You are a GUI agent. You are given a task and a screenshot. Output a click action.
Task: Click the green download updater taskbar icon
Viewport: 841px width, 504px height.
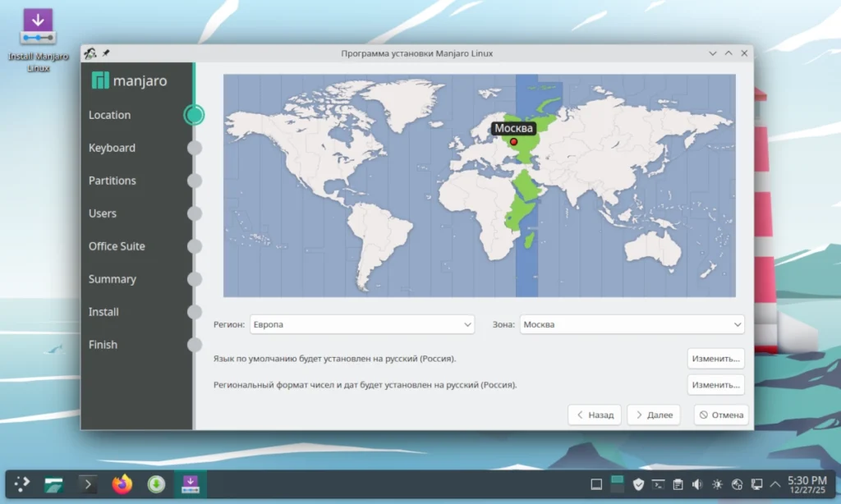coord(156,484)
